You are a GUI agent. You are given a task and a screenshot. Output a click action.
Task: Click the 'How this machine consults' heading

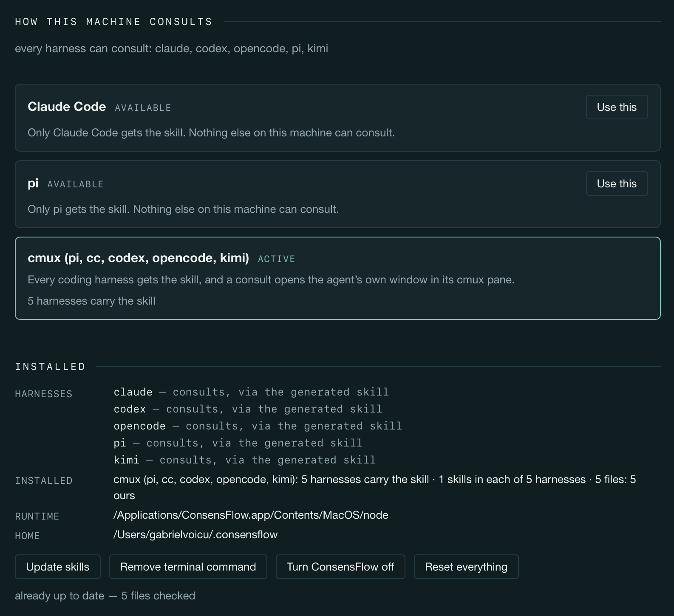(113, 22)
